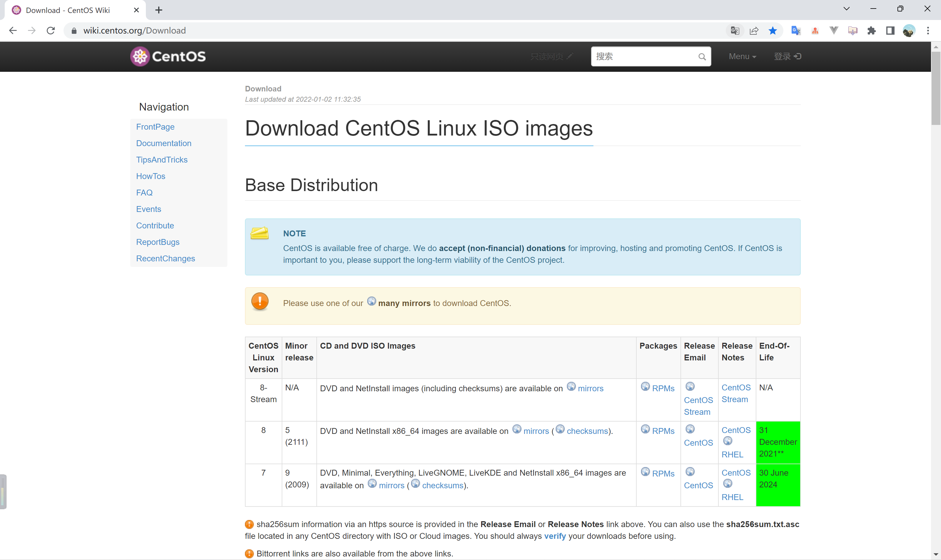Click the 登录 login link
Viewport: 941px width, 560px height.
click(787, 57)
